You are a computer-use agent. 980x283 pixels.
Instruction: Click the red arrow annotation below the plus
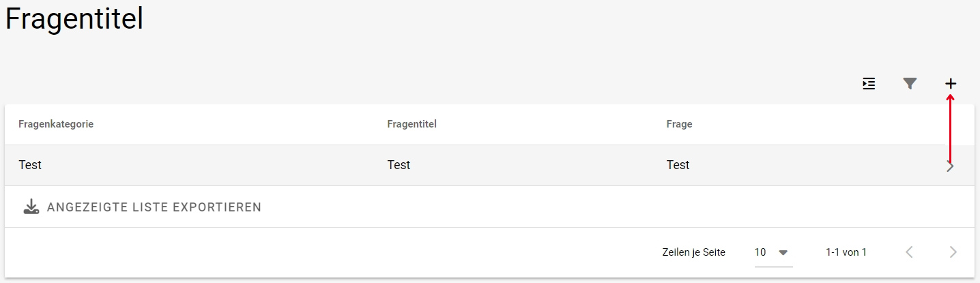pyautogui.click(x=951, y=130)
